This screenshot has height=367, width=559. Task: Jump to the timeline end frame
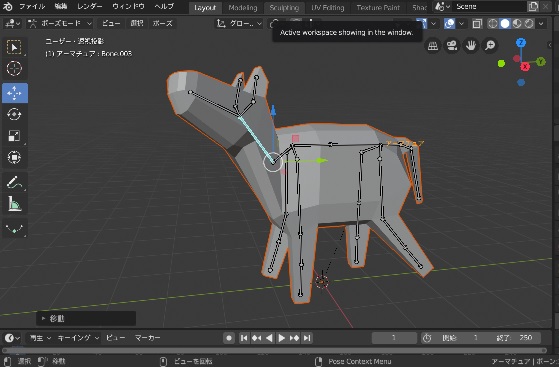coord(307,338)
